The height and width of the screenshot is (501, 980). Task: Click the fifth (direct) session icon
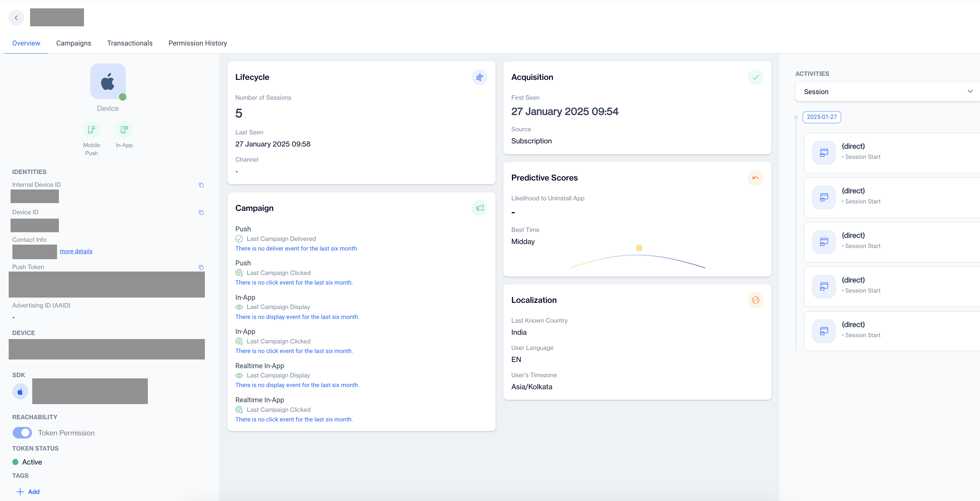824,331
